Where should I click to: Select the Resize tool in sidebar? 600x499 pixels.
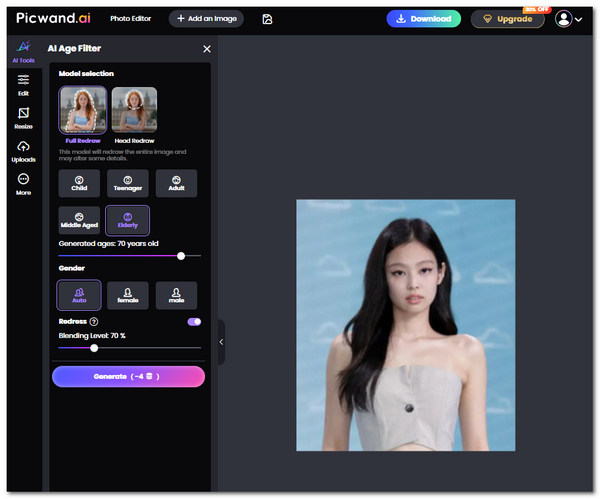(24, 118)
